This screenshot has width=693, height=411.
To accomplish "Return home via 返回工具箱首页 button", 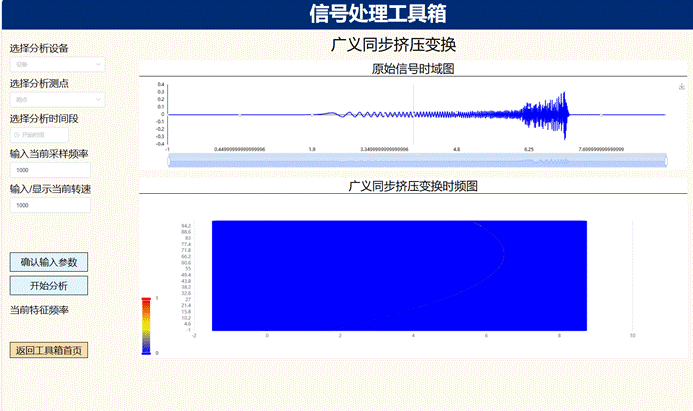I will click(x=49, y=351).
